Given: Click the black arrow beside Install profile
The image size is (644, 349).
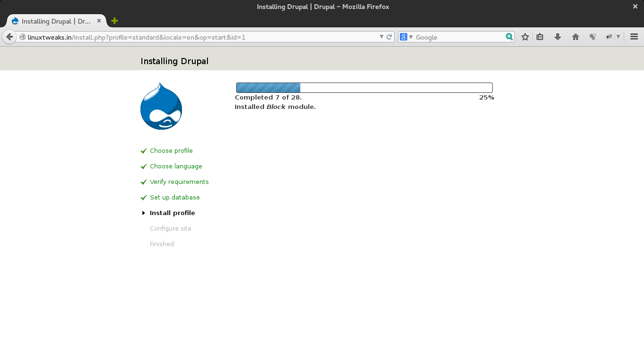Looking at the screenshot, I should click(144, 213).
